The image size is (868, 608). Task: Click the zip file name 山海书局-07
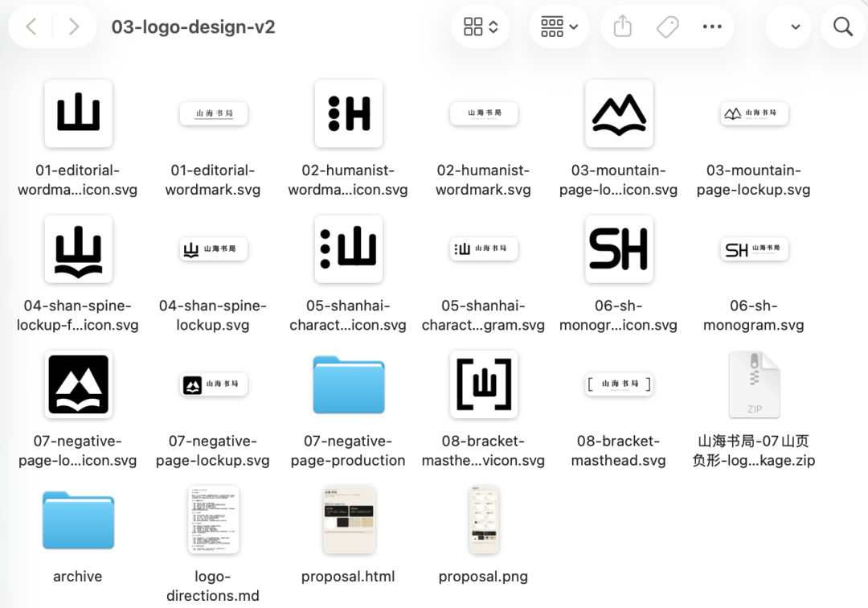(753, 450)
